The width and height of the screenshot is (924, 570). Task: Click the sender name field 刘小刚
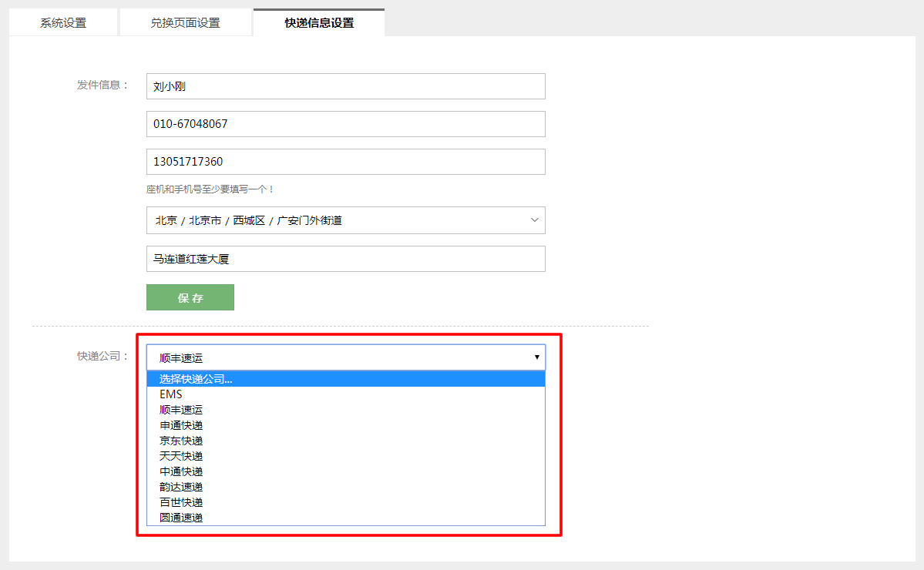tap(346, 86)
